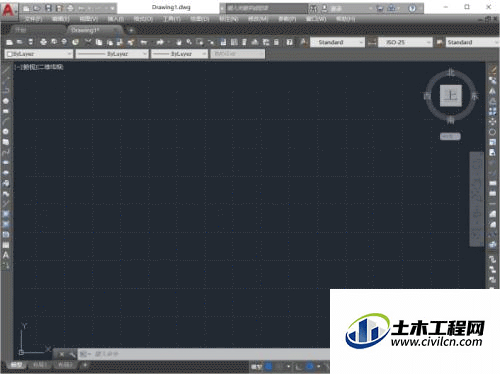Switch to the 布局2 layout tab

tap(65, 365)
